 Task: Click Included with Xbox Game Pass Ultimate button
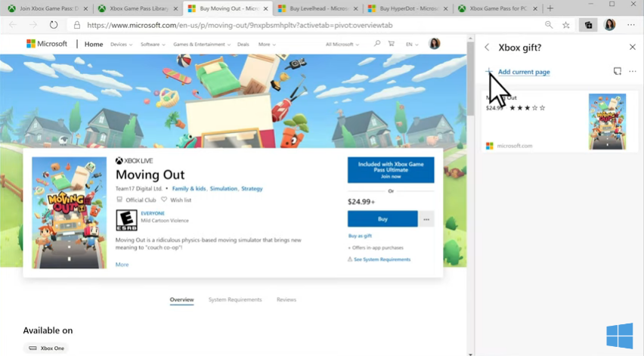391,170
